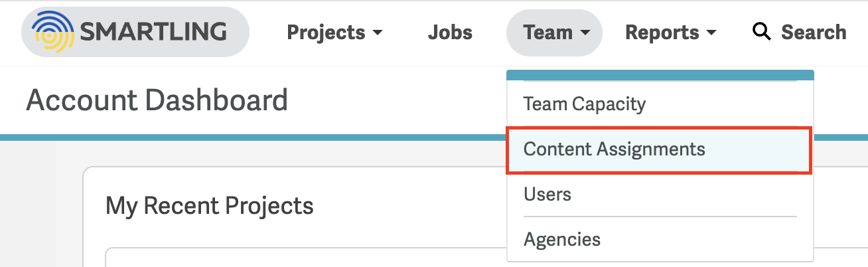
Task: Click the Account Dashboard page title
Action: [157, 100]
